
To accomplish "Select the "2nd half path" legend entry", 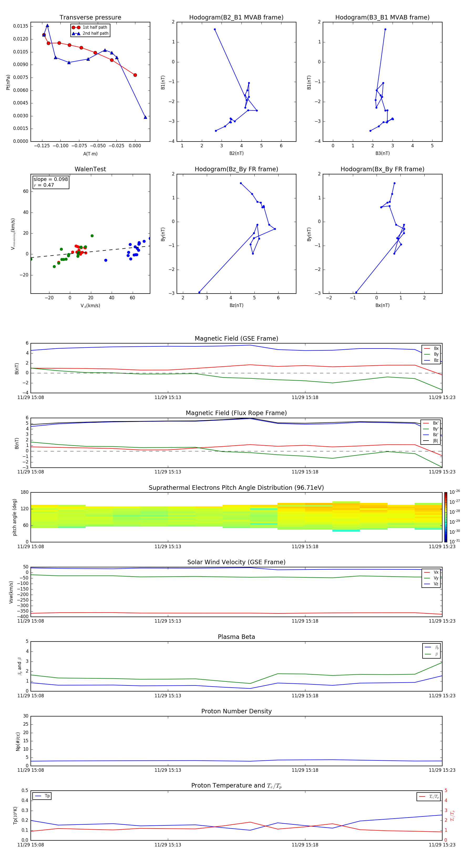I will coord(90,33).
